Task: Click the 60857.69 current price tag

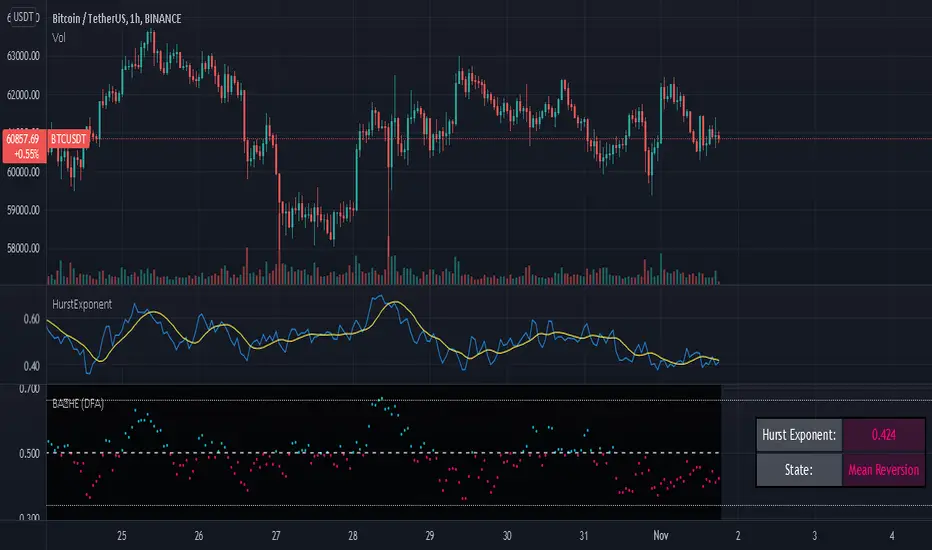Action: tap(23, 139)
